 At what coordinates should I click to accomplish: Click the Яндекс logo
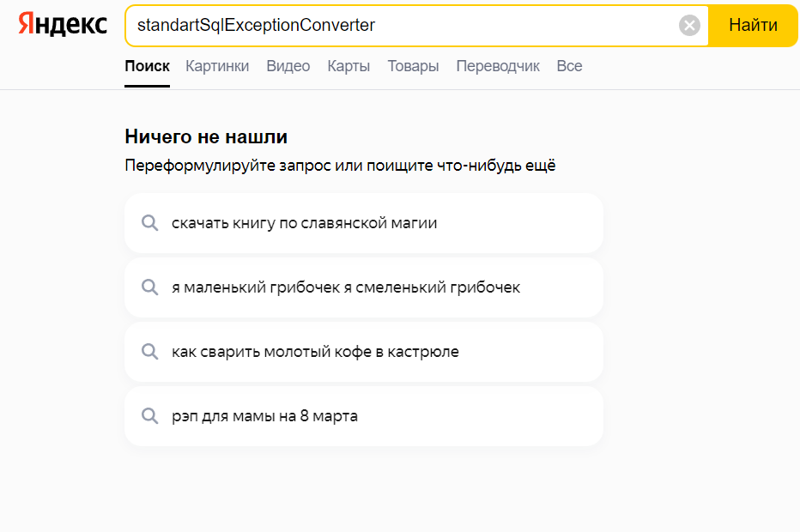(63, 25)
